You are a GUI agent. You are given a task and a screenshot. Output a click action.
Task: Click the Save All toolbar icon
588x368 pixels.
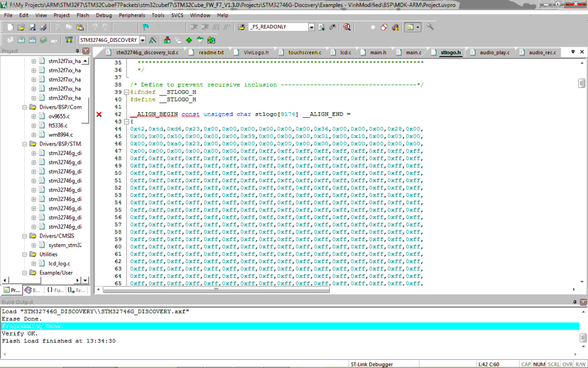(43, 27)
